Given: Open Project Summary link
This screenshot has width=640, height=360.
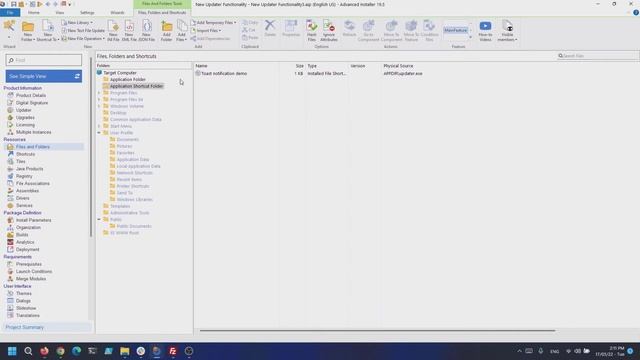Looking at the screenshot, I should pyautogui.click(x=24, y=327).
